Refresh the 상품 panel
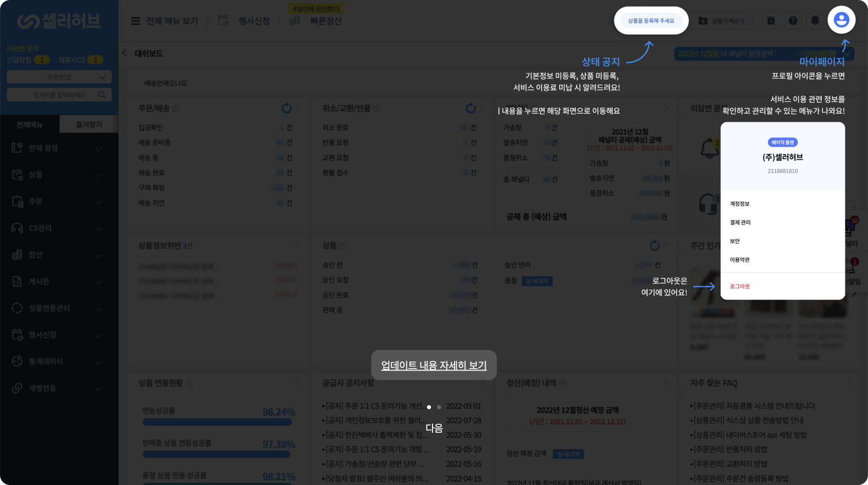The width and height of the screenshot is (868, 485). coord(655,246)
